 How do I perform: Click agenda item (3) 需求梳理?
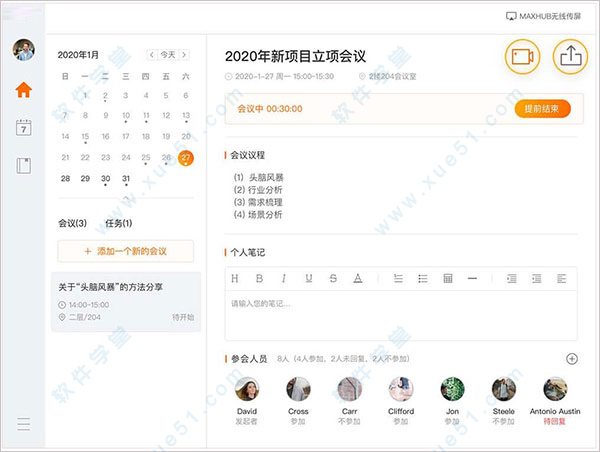coord(258,202)
